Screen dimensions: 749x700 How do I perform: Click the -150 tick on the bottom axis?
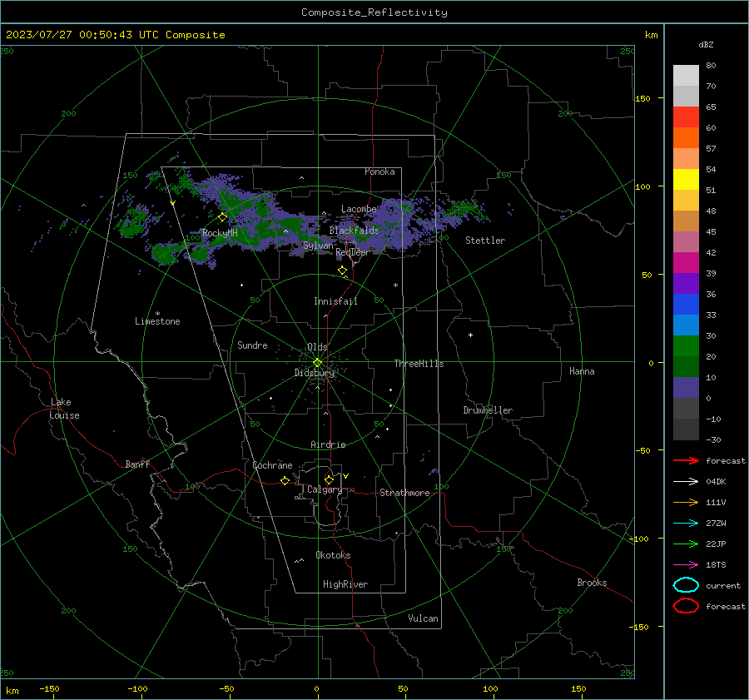tap(49, 688)
